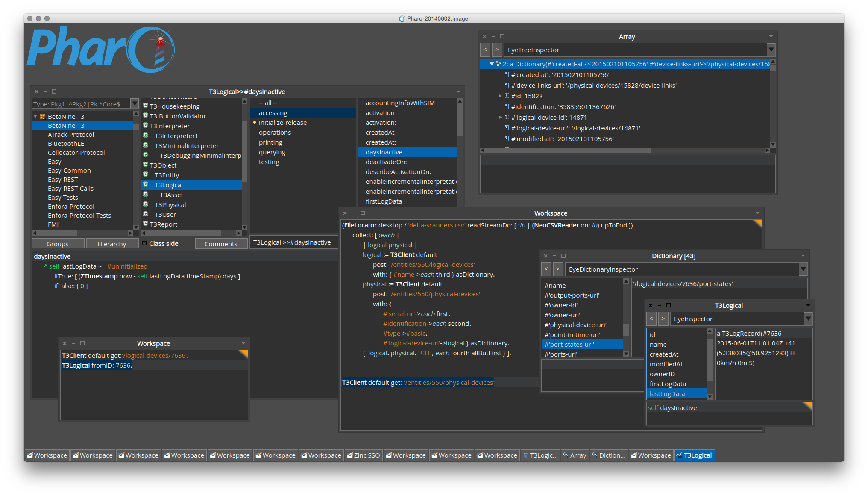Click the T3Object class icon

click(x=146, y=165)
